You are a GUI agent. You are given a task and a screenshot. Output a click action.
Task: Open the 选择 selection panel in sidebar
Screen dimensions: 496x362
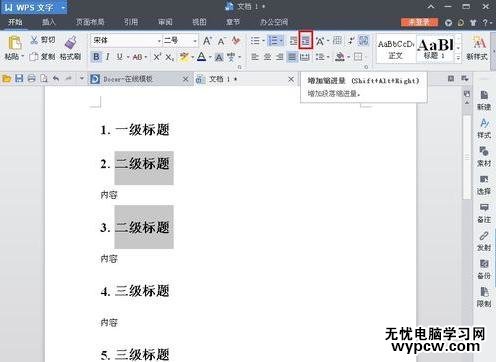click(484, 185)
